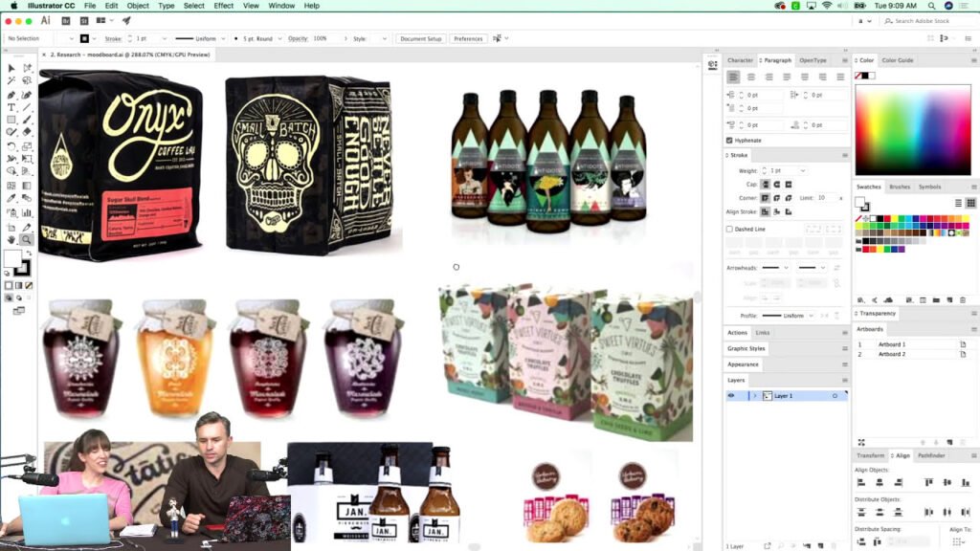Click the color spectrum picker

coord(913,130)
